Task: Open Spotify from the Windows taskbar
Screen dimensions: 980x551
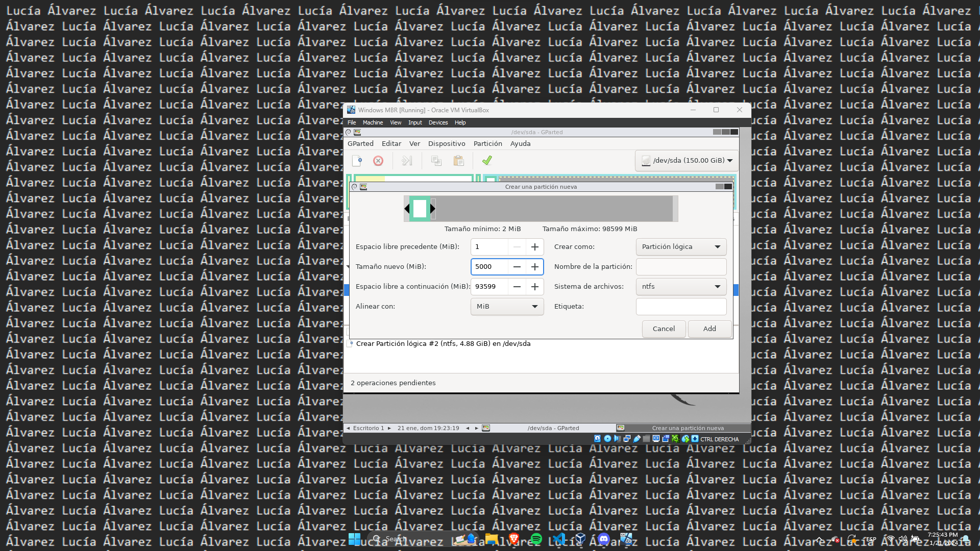Action: click(x=536, y=539)
